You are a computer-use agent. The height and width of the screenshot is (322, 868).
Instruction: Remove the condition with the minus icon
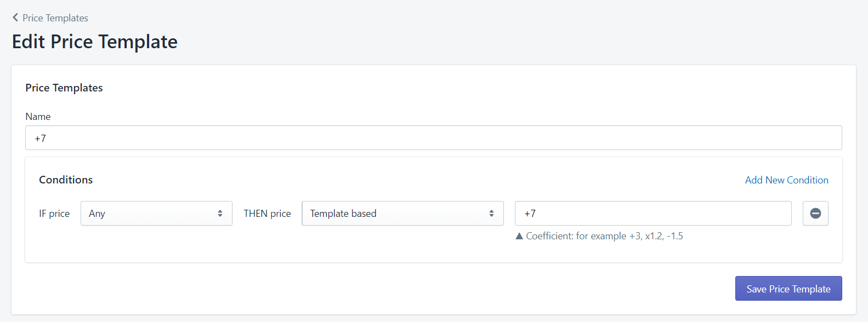[x=815, y=214]
